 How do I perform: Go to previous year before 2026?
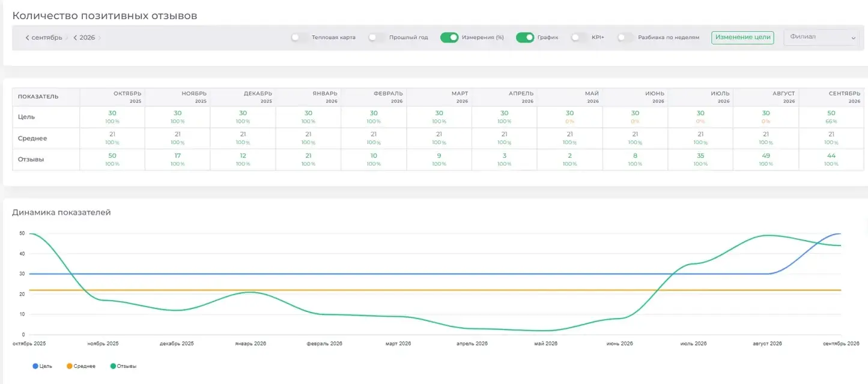pyautogui.click(x=75, y=38)
